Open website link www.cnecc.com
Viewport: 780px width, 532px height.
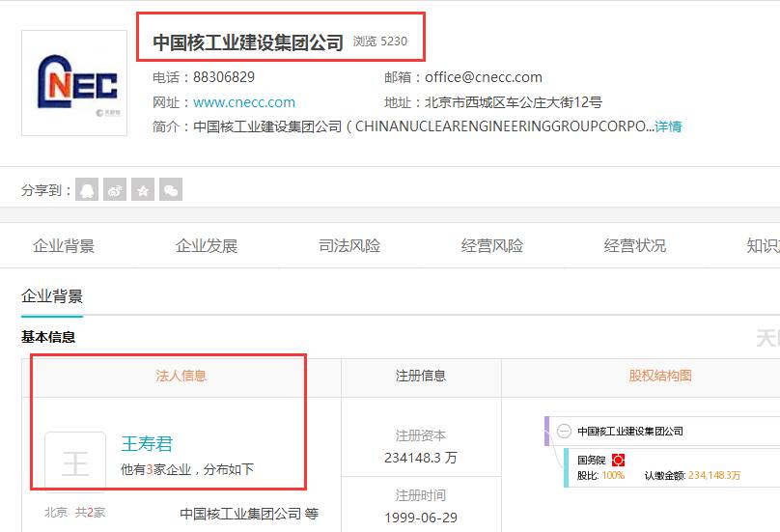[x=244, y=102]
